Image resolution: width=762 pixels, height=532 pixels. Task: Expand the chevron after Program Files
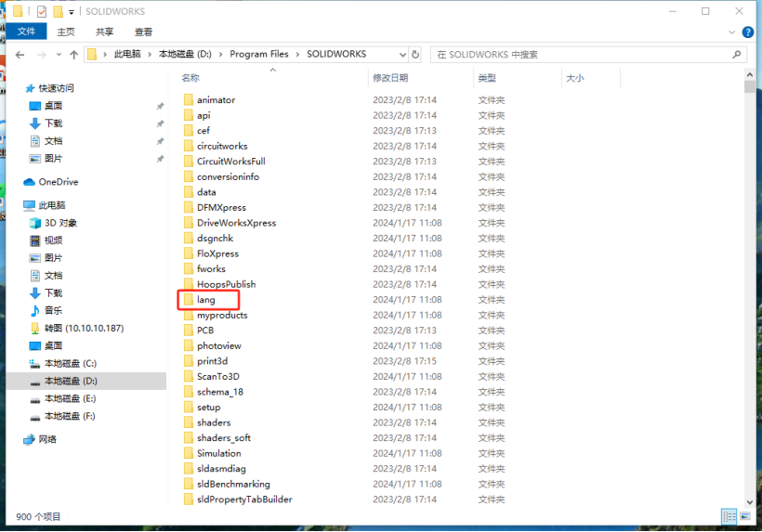(298, 55)
